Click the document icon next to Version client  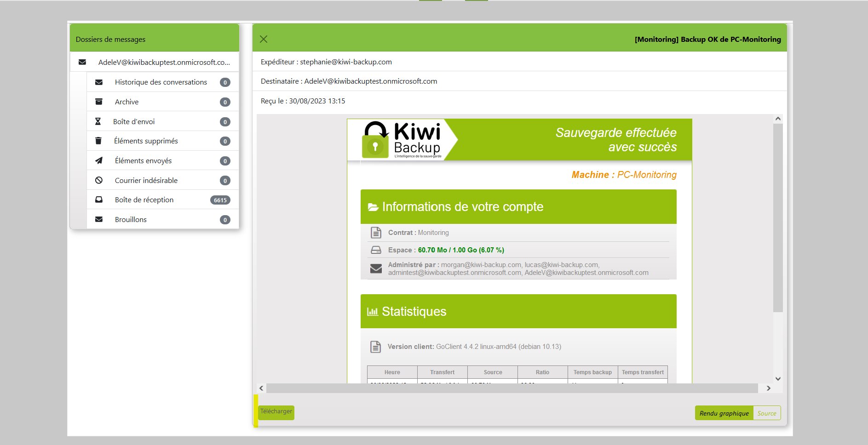(375, 347)
